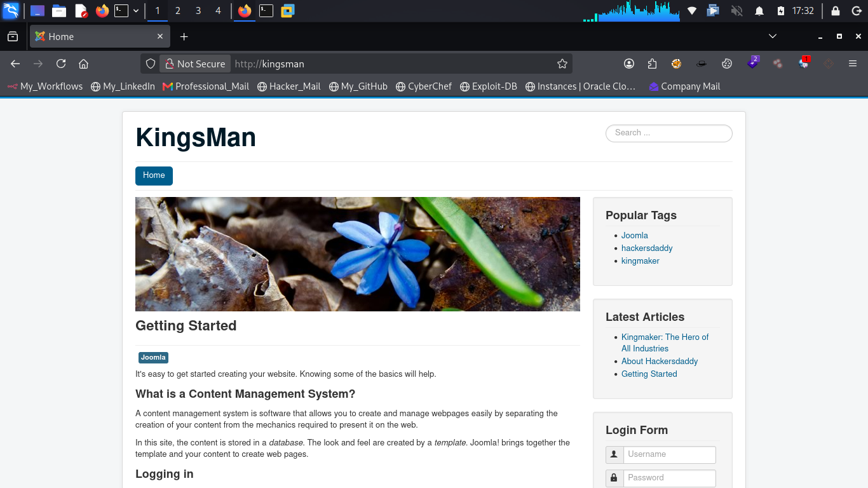
Task: Click the site Search field
Action: [x=669, y=133]
